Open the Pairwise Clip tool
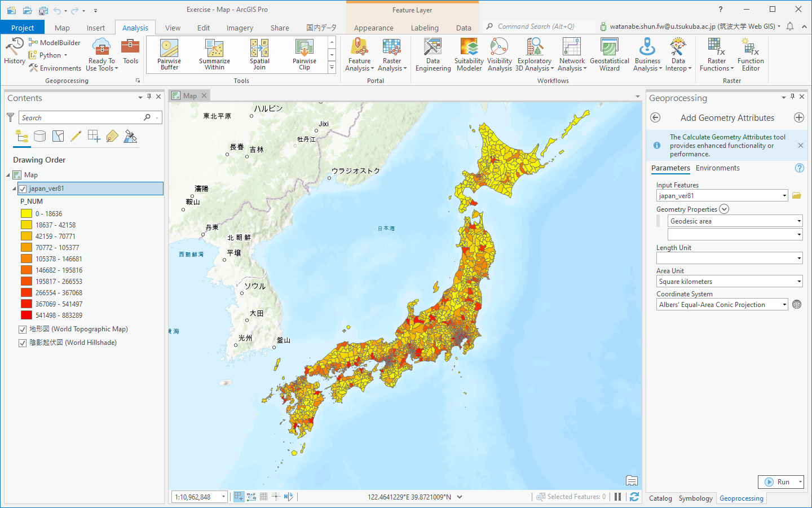812x508 pixels. coord(304,55)
